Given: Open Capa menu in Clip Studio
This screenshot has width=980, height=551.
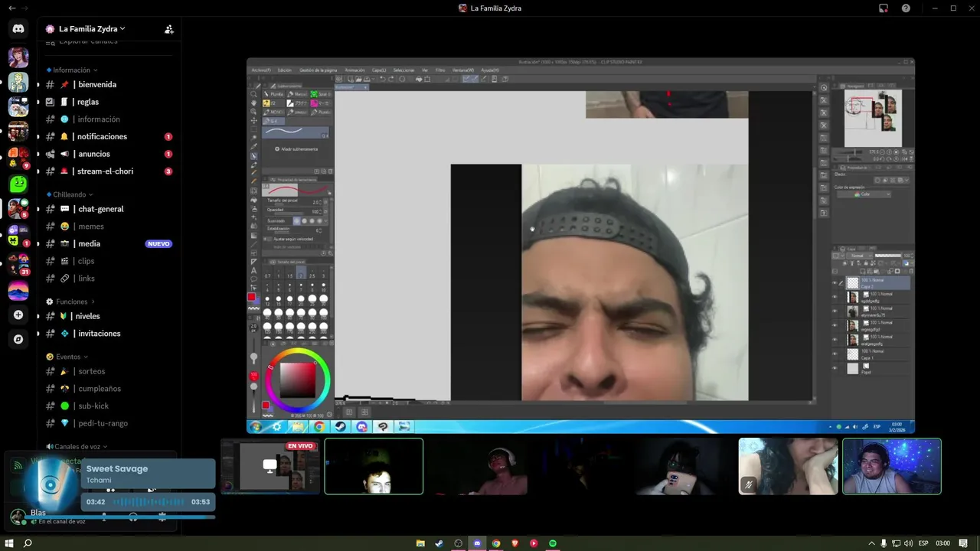Looking at the screenshot, I should coord(379,70).
